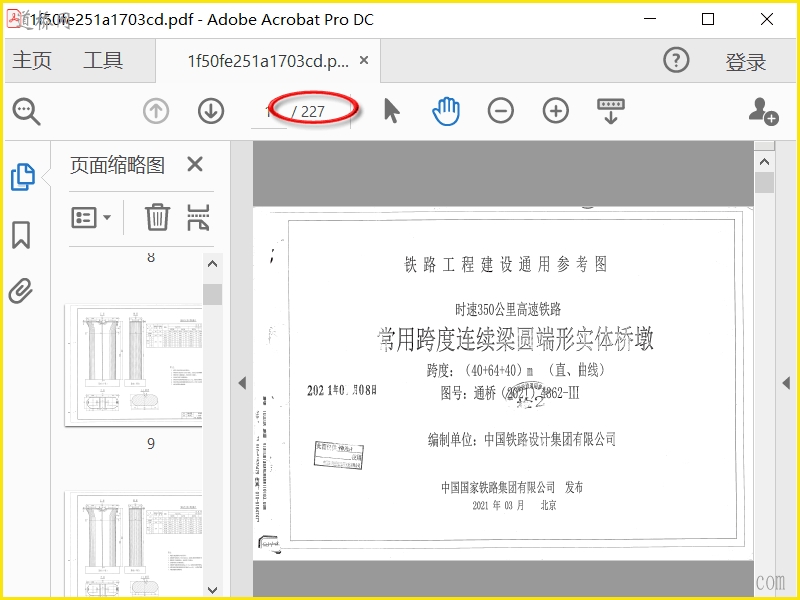Go to next page arrow
800x600 pixels.
tap(211, 111)
